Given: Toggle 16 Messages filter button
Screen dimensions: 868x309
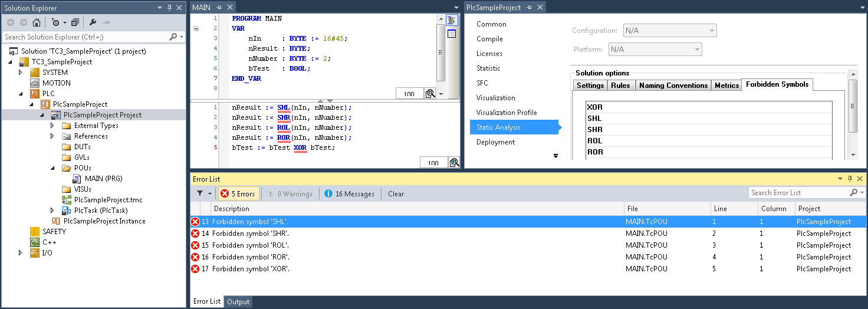Looking at the screenshot, I should pyautogui.click(x=350, y=193).
